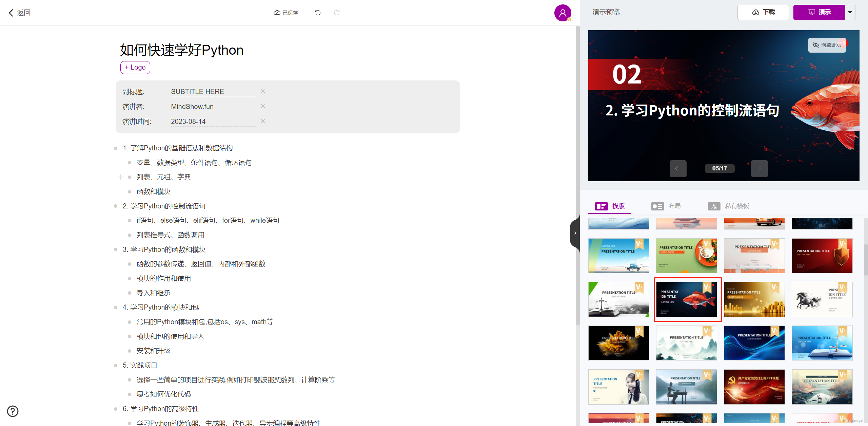
Task: Collapse the preview panel with side arrow
Action: pos(575,233)
